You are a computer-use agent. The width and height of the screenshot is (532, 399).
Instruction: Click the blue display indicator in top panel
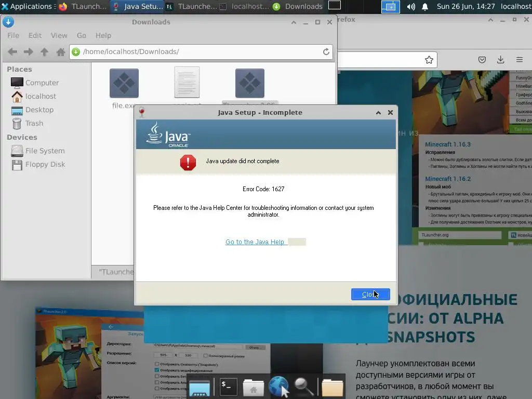[x=391, y=7]
